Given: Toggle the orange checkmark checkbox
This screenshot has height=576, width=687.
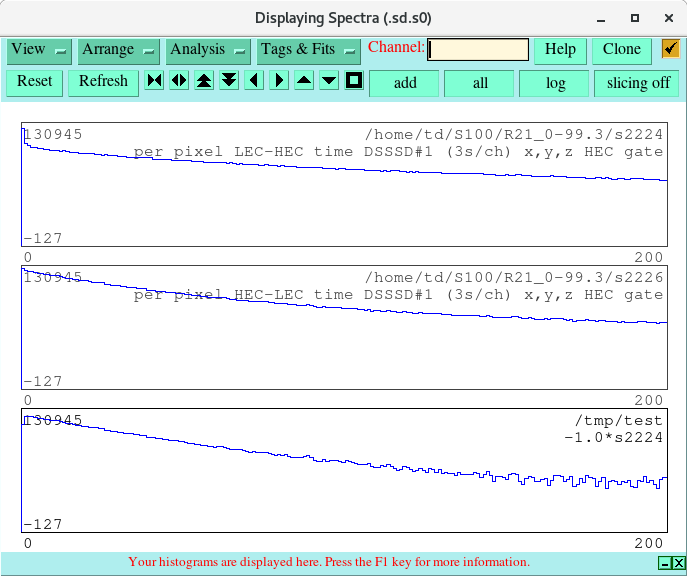Looking at the screenshot, I should click(x=670, y=49).
